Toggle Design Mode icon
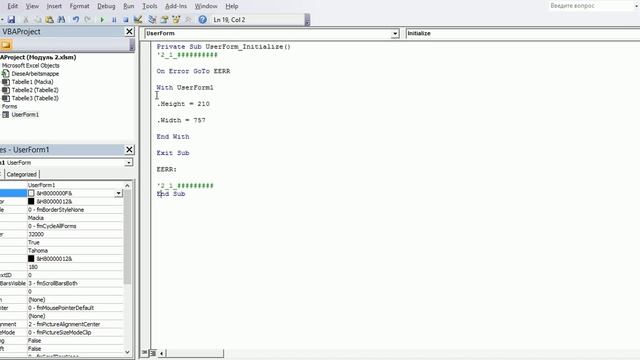 point(138,20)
